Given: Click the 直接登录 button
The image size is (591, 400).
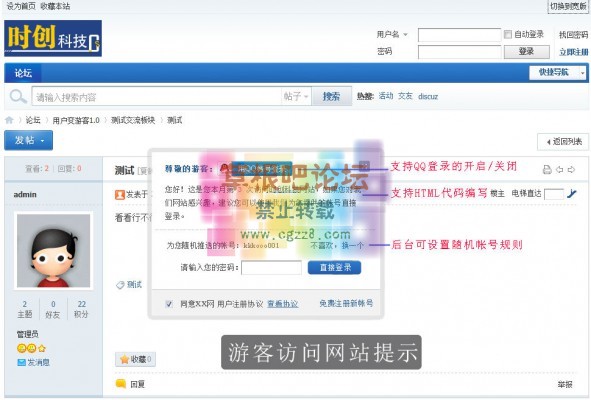Looking at the screenshot, I should [x=335, y=267].
